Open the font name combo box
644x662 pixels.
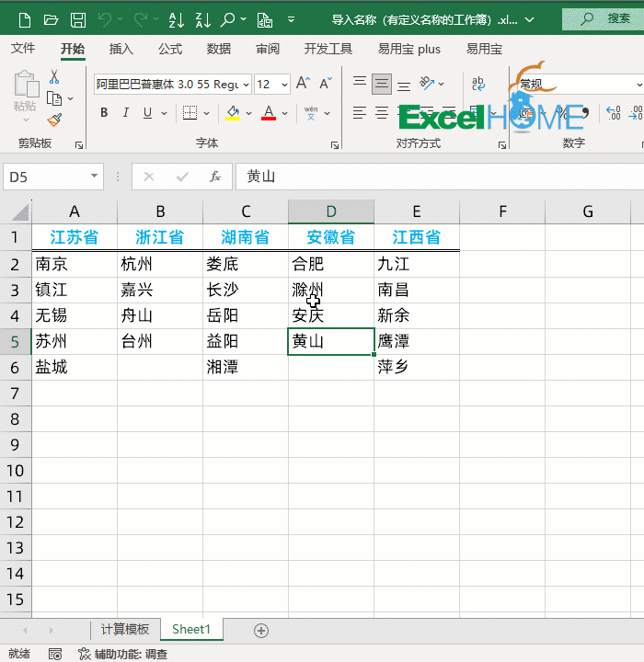pyautogui.click(x=173, y=84)
